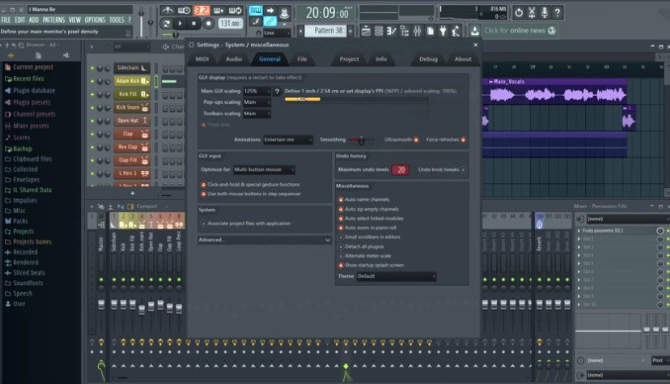Open the tempo tapper icon
Viewport: 670px width, 384px height.
coord(456,31)
